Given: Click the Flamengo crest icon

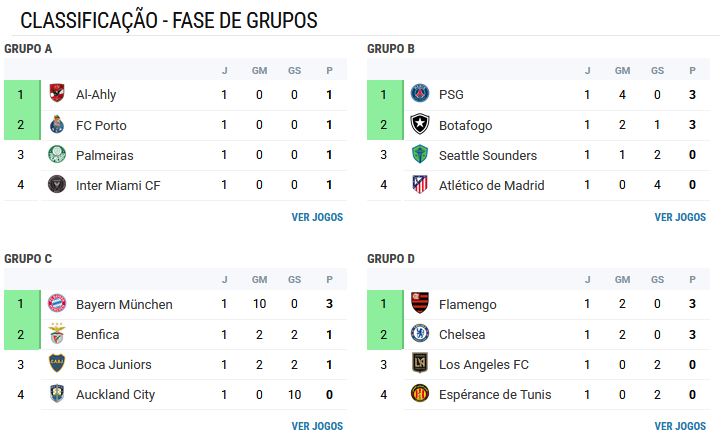Looking at the screenshot, I should tap(420, 303).
